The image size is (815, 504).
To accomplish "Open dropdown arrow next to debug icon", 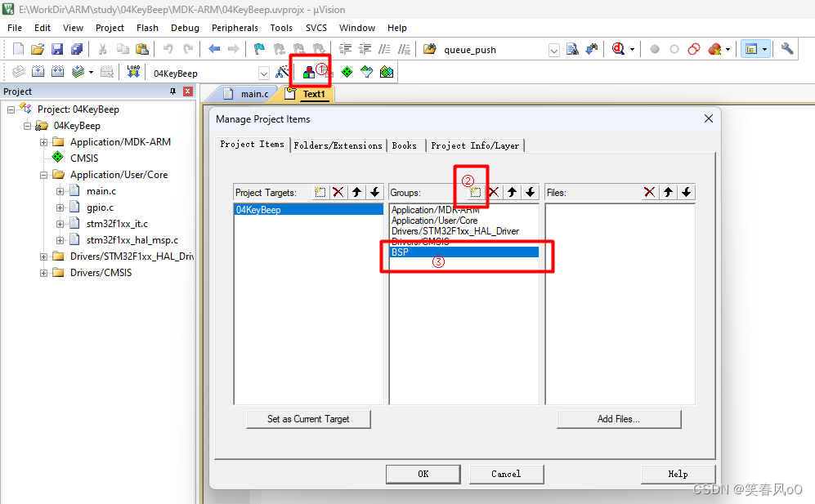I will tap(632, 50).
